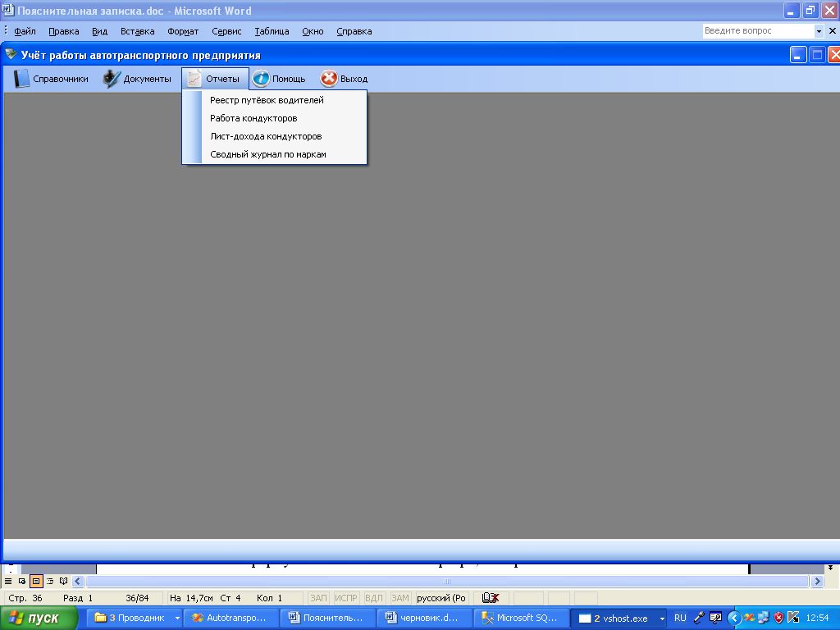Expand the help question box dropdown arrow
The width and height of the screenshot is (840, 630).
point(819,31)
